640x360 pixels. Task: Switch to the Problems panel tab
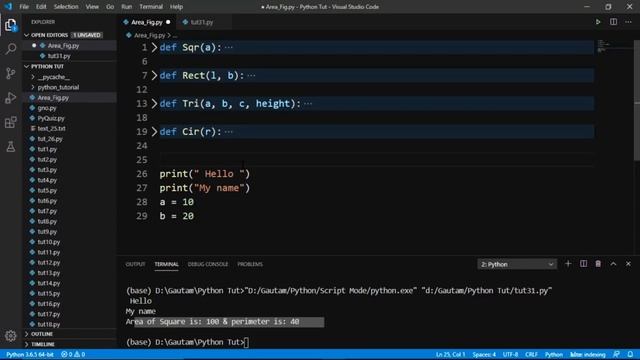(250, 264)
